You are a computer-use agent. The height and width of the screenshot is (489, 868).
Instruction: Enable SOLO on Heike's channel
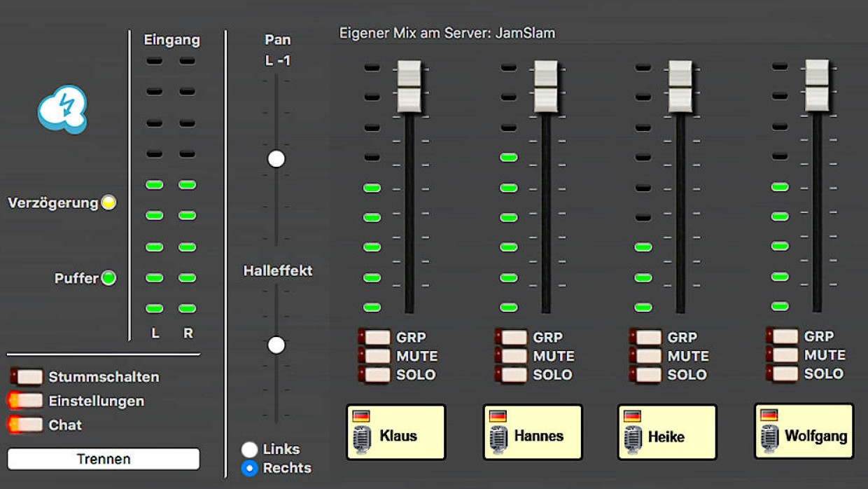(647, 375)
